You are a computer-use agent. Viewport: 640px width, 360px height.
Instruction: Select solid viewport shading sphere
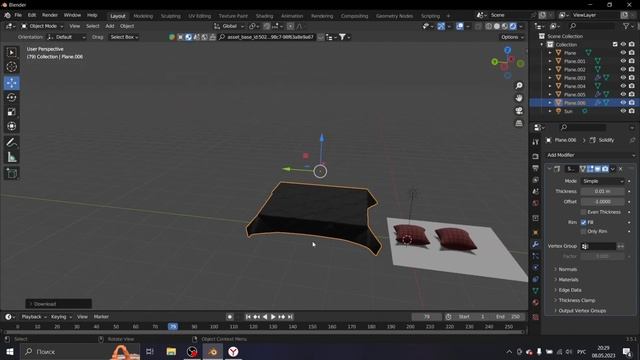497,26
